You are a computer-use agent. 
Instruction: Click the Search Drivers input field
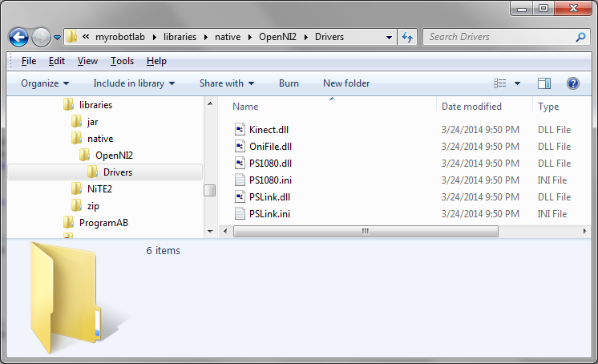(499, 37)
